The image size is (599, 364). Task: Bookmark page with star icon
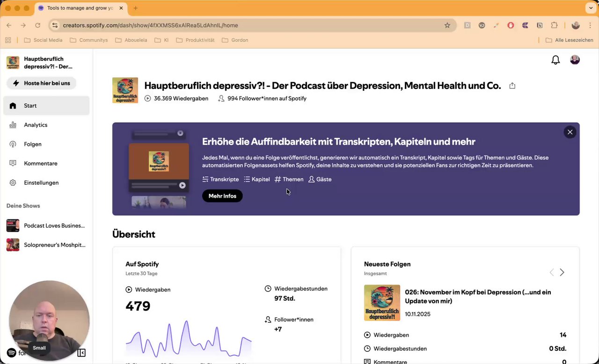(447, 25)
